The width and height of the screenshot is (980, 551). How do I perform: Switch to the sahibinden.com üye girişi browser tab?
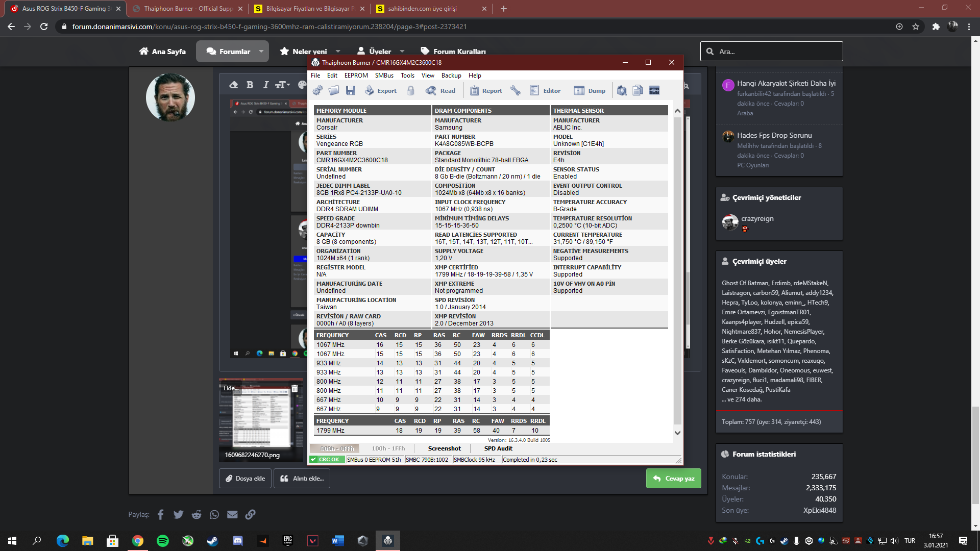(431, 9)
